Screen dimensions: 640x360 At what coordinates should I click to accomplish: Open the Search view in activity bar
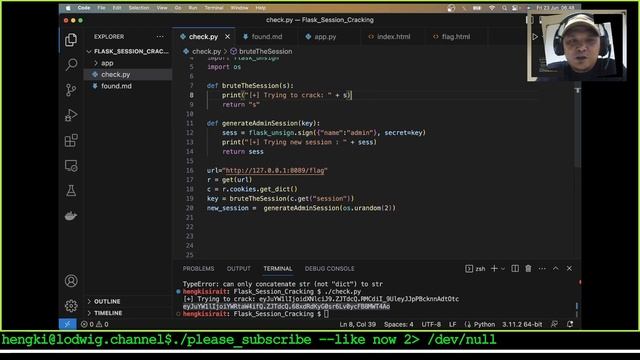(71, 64)
